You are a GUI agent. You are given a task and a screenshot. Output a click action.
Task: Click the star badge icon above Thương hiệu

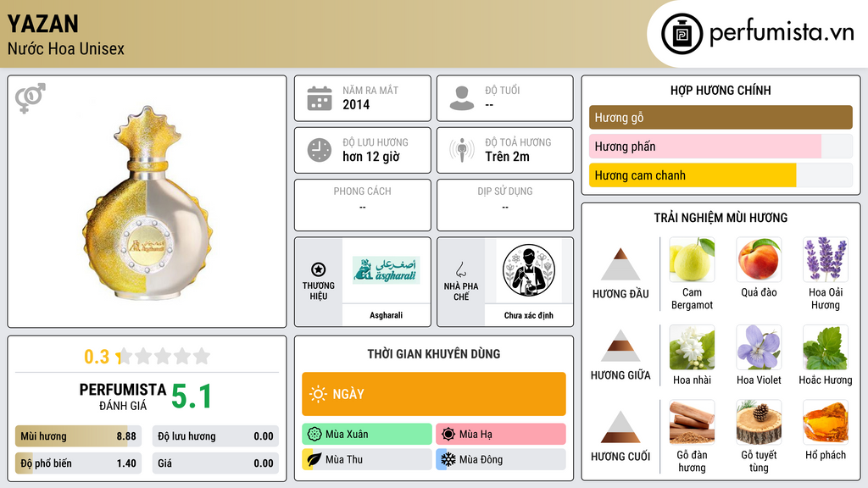point(319,269)
